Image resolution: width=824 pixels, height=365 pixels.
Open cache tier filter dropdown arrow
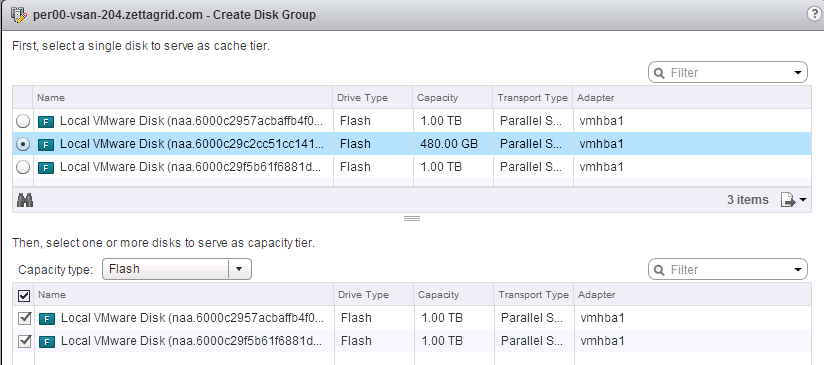point(798,72)
